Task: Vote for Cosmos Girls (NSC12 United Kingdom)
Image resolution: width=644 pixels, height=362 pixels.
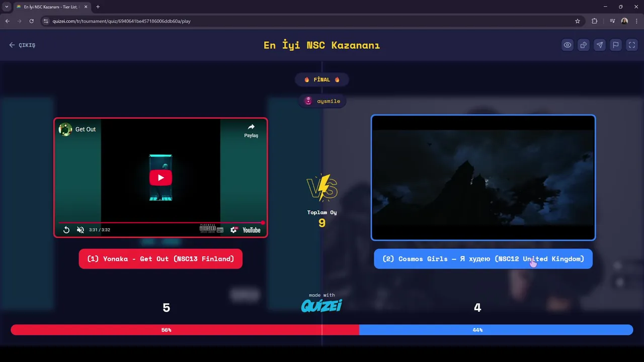Action: point(483,259)
